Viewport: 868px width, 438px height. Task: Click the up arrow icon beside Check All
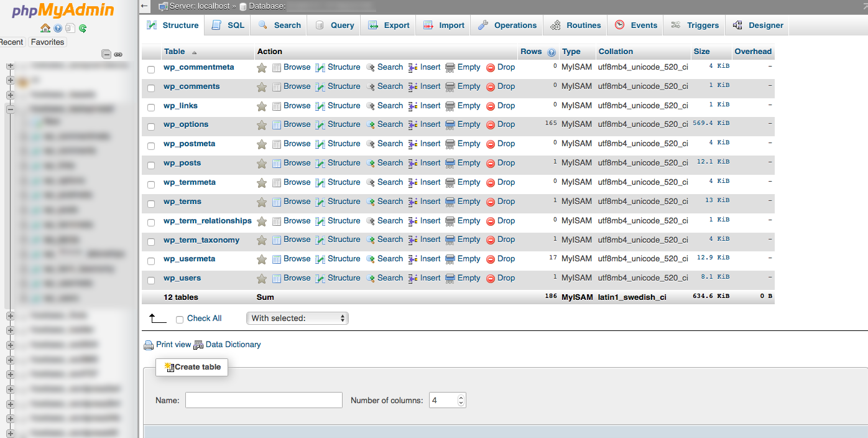(157, 319)
